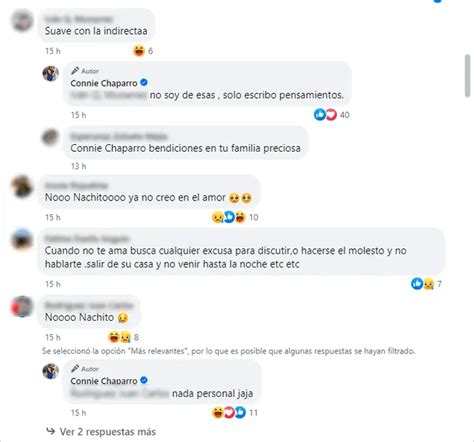474x442 pixels.
Task: Click like reaction icon beside count 40
Action: click(320, 115)
